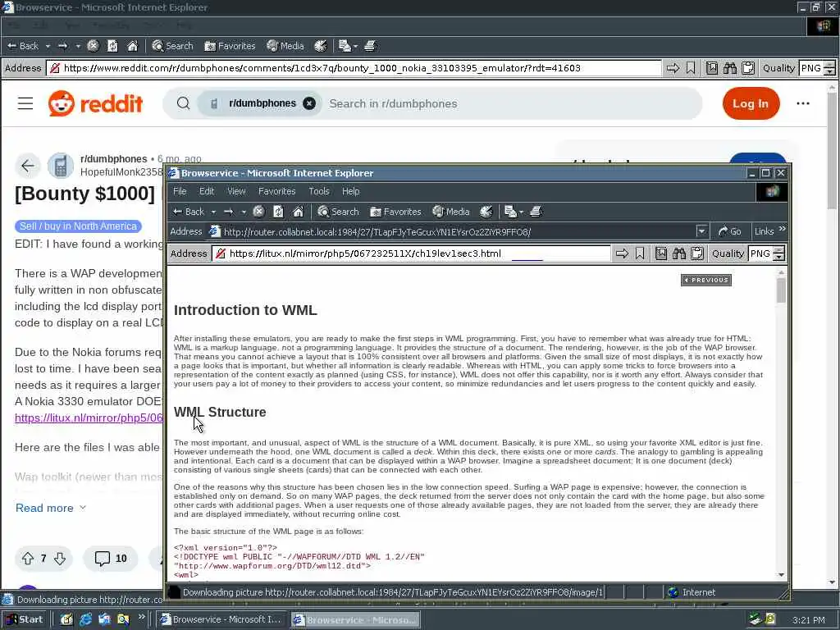The width and height of the screenshot is (840, 630).
Task: Click bookmark icon beside reddit URL
Action: [x=691, y=68]
